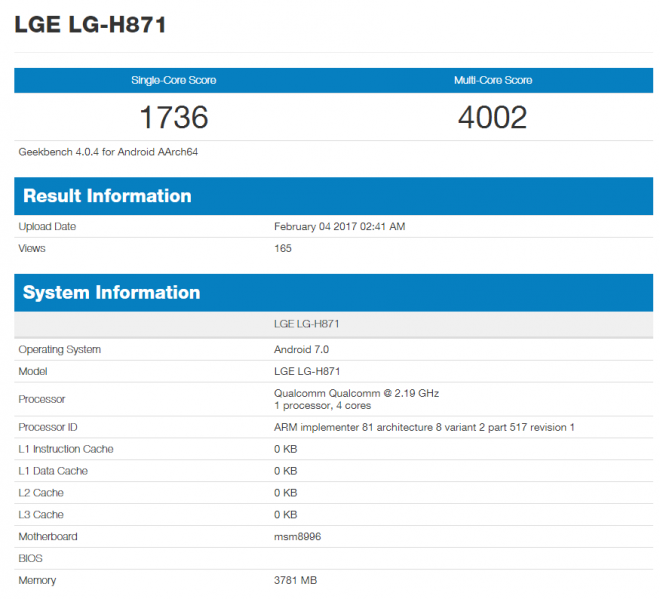Select the Android 7.0 value
The width and height of the screenshot is (660, 599).
pyautogui.click(x=301, y=349)
